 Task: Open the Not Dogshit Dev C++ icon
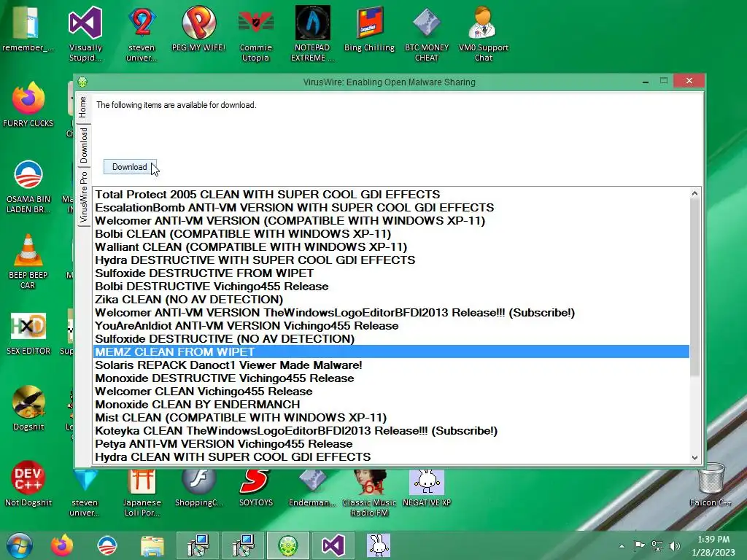click(x=28, y=483)
